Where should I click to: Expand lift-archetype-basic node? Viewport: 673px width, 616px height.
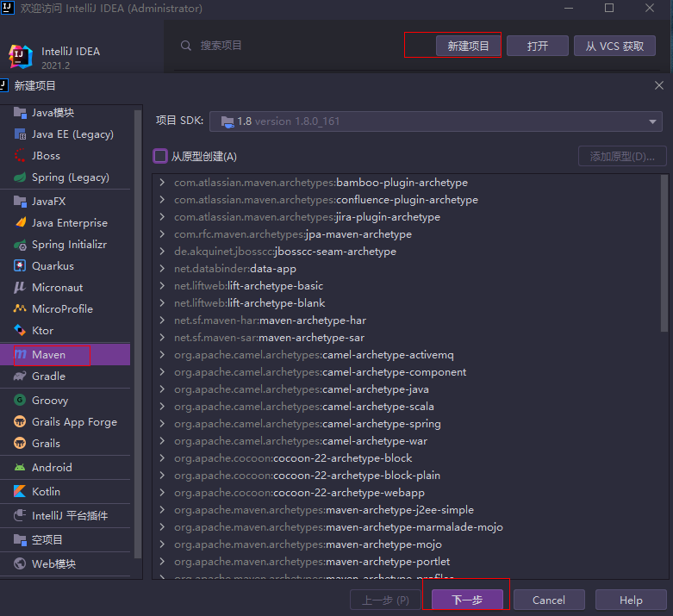pyautogui.click(x=162, y=286)
